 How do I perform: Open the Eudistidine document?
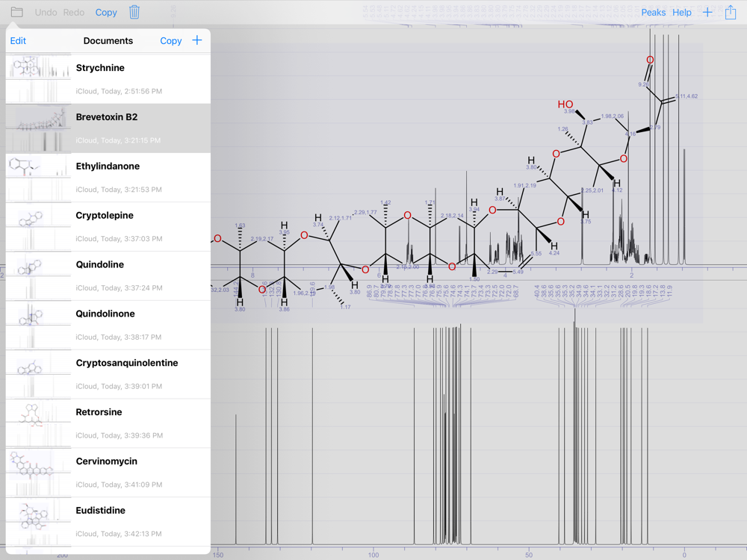tap(108, 522)
